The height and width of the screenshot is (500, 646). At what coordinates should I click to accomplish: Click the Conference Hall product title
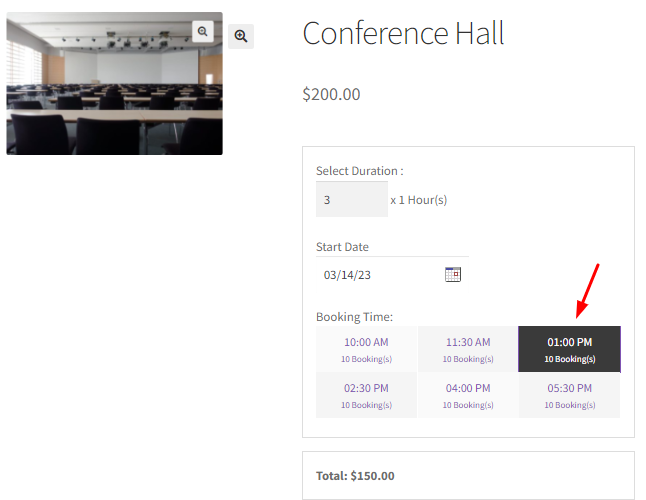(x=403, y=33)
